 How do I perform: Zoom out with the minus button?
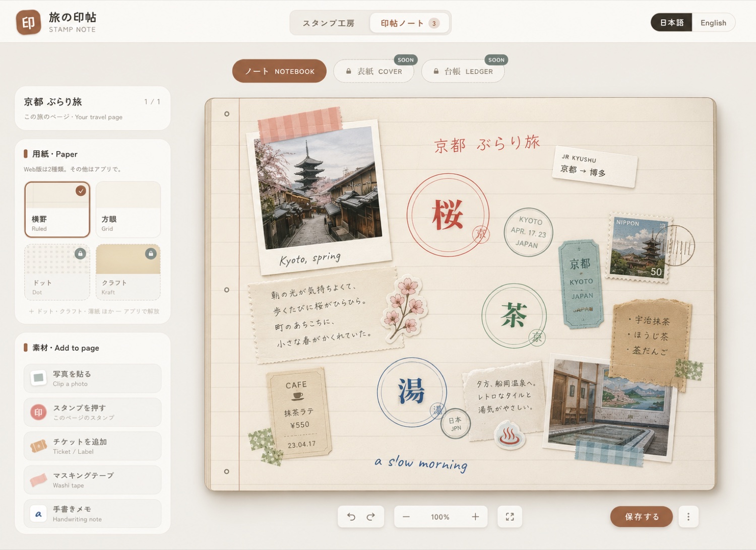406,517
